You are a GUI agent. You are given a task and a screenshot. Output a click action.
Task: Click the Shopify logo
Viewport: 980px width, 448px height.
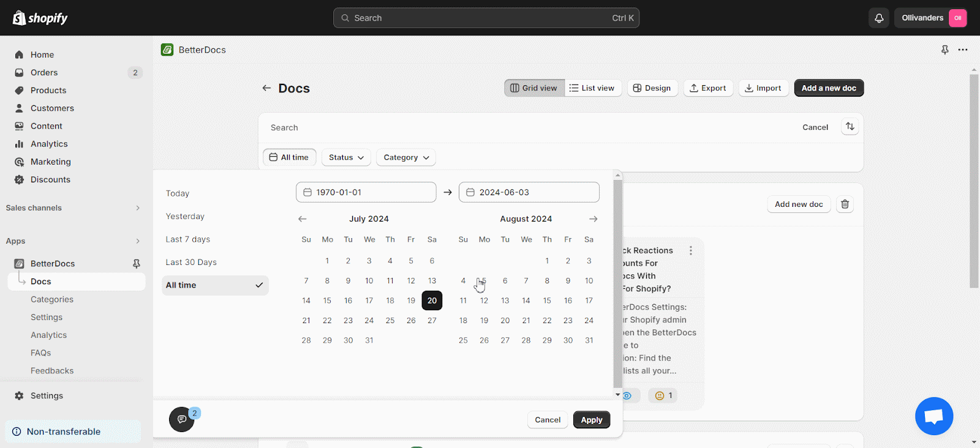coord(40,18)
